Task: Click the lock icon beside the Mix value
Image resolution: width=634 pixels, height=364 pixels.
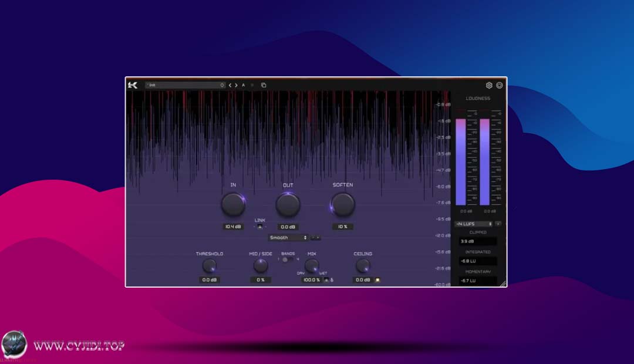Action: tap(332, 280)
